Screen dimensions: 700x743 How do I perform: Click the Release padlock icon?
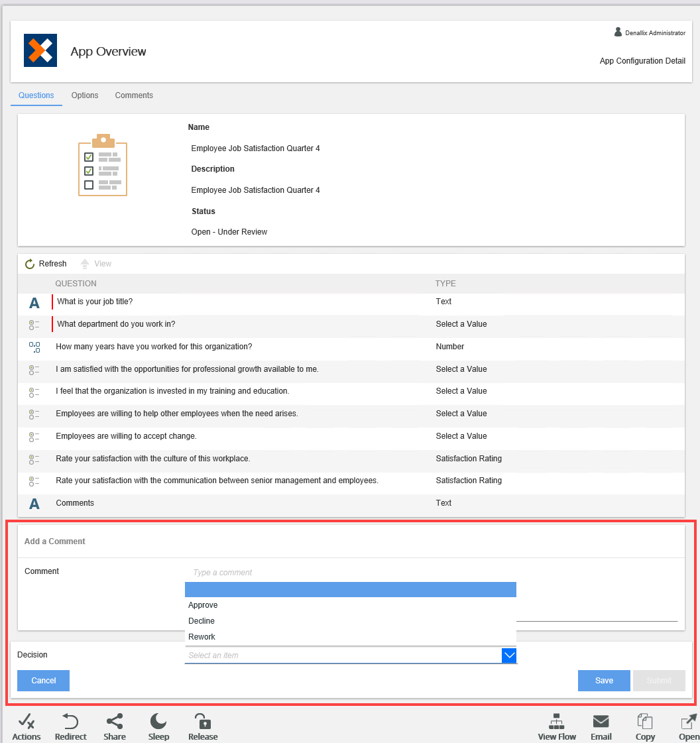tap(203, 721)
